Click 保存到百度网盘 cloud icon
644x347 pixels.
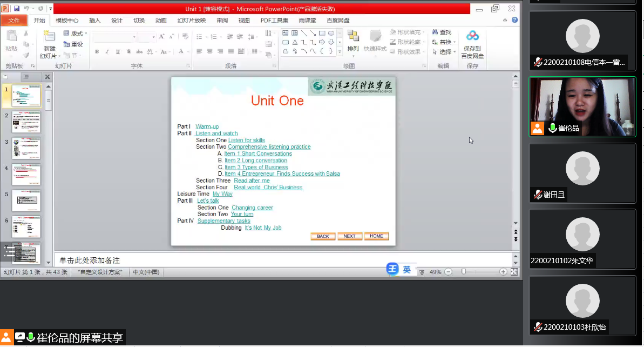pyautogui.click(x=472, y=36)
